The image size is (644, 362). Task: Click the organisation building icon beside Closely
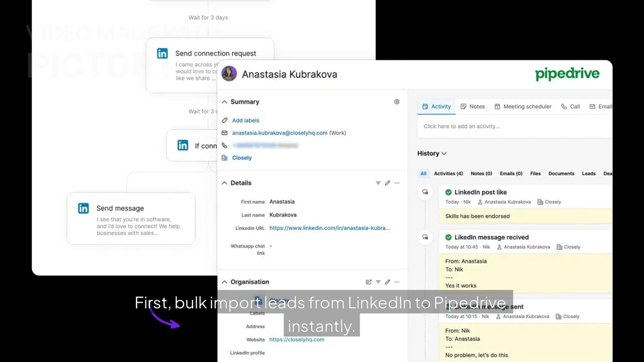224,158
